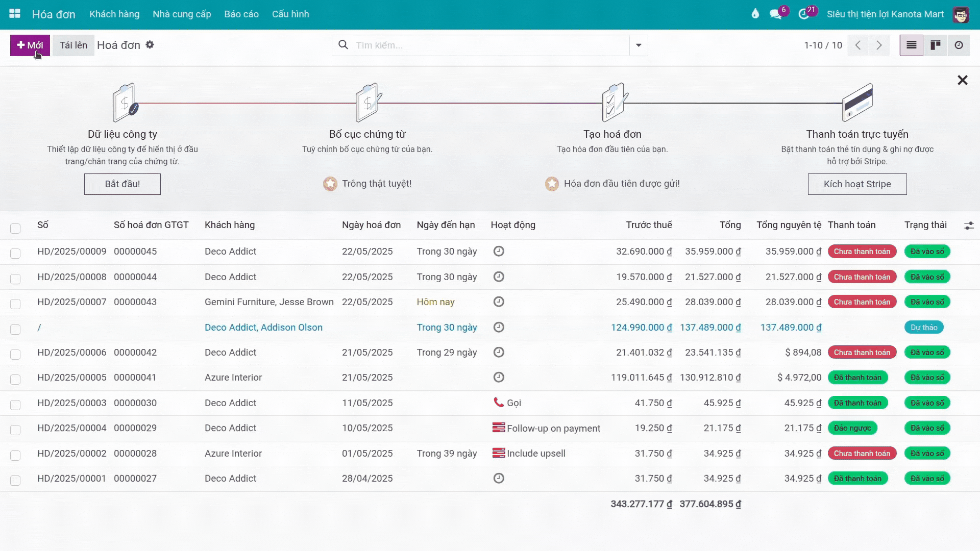
Task: Open the apps grid menu icon
Action: tap(15, 14)
